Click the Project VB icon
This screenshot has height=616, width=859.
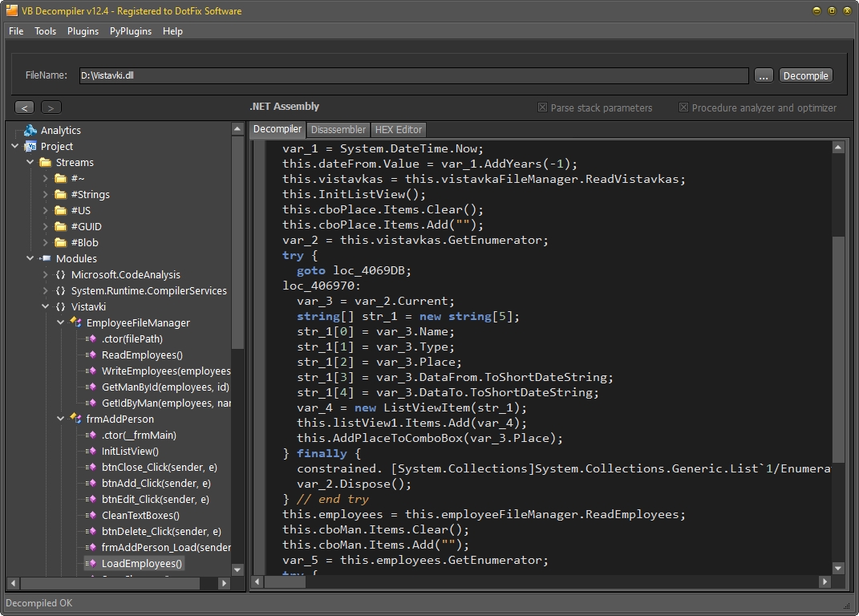(30, 146)
